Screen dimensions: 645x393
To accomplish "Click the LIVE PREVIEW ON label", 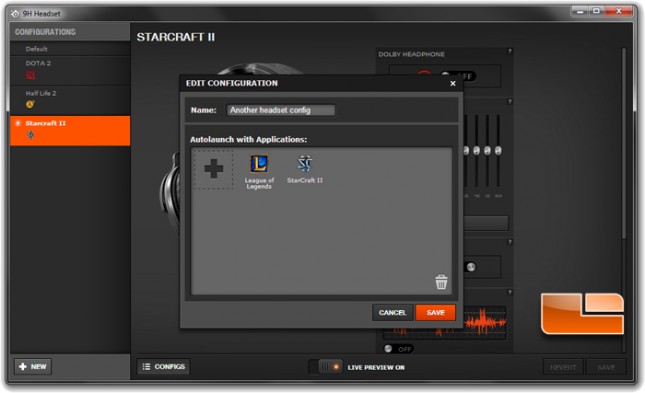I will [x=376, y=367].
